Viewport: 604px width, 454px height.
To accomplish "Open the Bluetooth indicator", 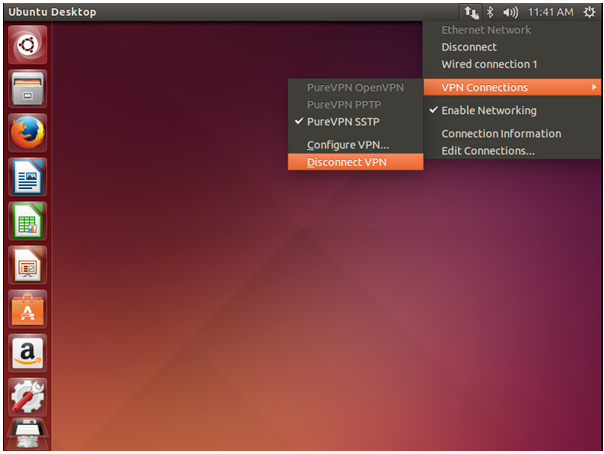I will tap(490, 12).
